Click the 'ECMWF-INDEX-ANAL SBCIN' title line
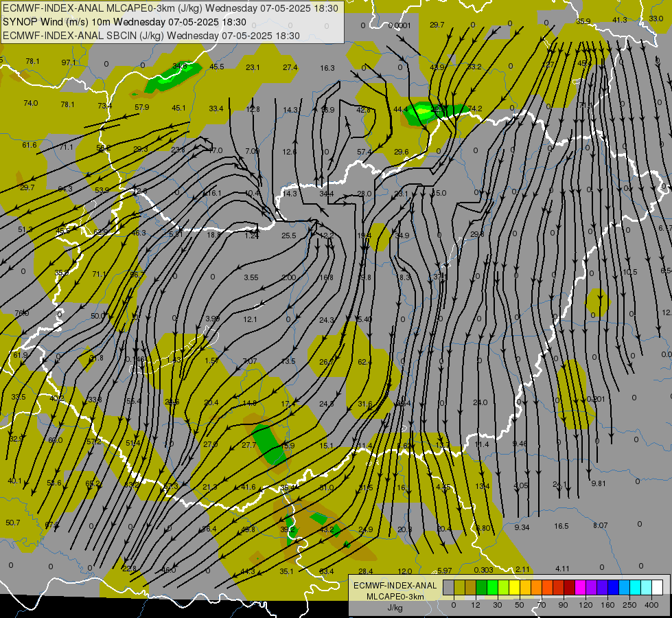Screen dimensions: 672x618 pyautogui.click(x=151, y=36)
